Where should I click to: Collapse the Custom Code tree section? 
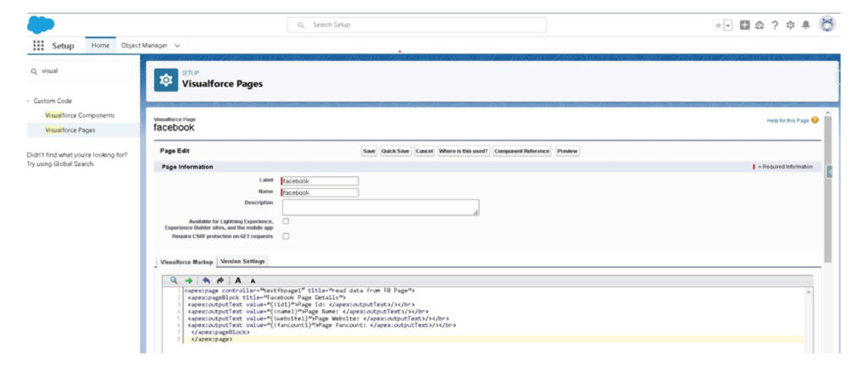pyautogui.click(x=28, y=102)
